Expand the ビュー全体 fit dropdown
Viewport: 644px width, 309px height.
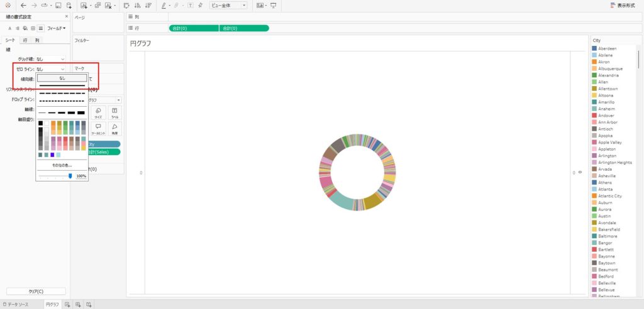click(228, 5)
